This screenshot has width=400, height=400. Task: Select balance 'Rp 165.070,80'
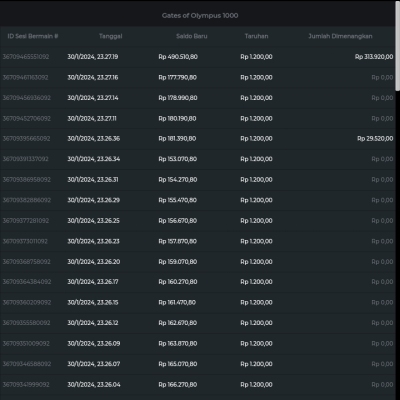point(178,364)
